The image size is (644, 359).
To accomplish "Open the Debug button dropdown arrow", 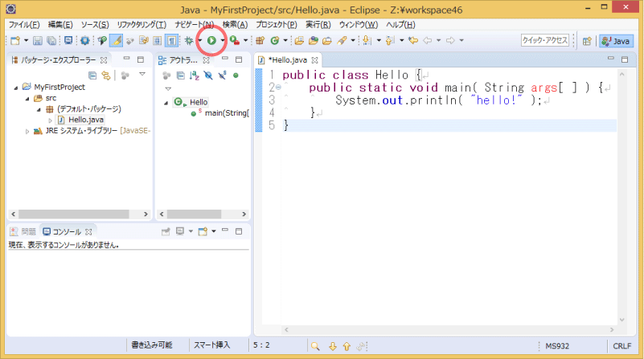I will pos(199,40).
